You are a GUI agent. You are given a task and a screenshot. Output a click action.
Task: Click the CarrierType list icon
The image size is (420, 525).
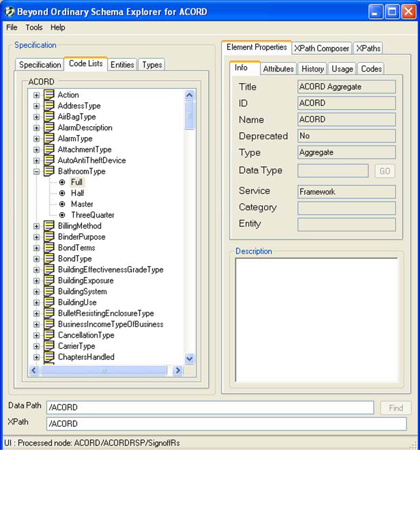(x=49, y=346)
